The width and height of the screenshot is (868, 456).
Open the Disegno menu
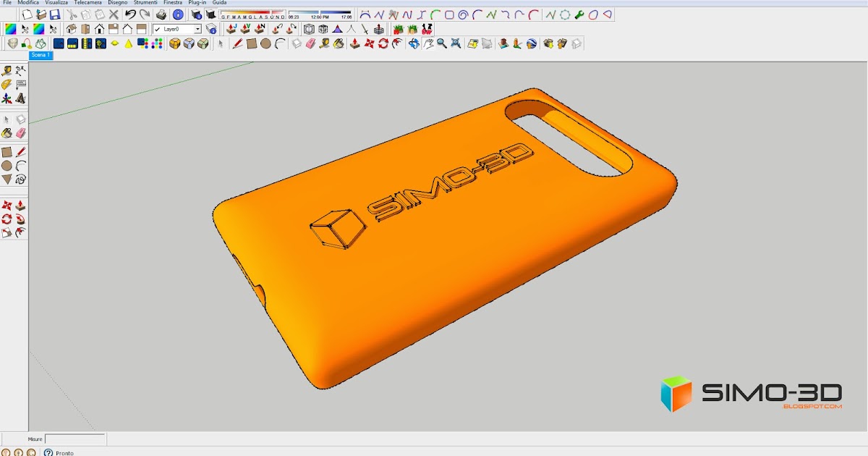(x=118, y=3)
